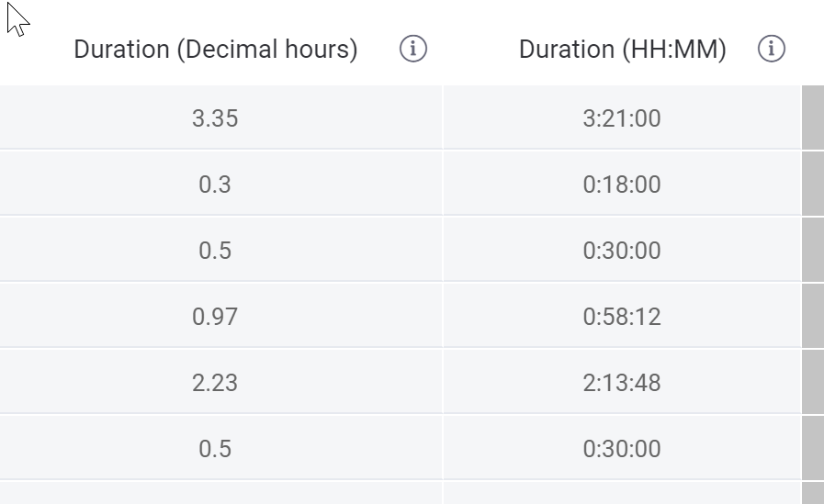Click scrollbar segment beside 2:13:48 row
The image size is (824, 504).
(813, 382)
